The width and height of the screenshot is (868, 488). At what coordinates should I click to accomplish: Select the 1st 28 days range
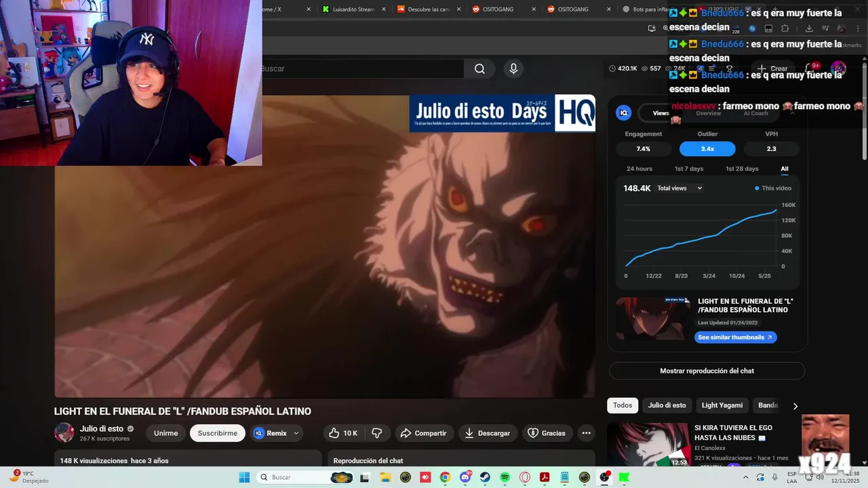click(742, 169)
